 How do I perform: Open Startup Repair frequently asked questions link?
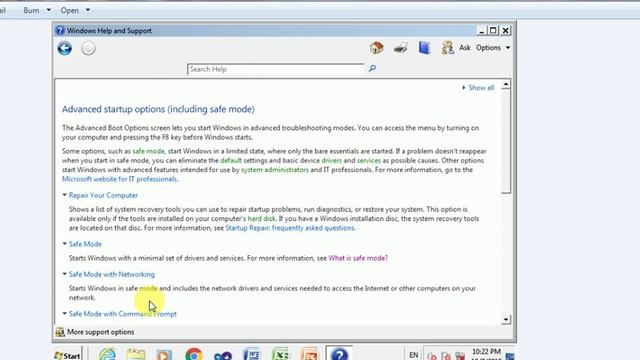click(290, 228)
